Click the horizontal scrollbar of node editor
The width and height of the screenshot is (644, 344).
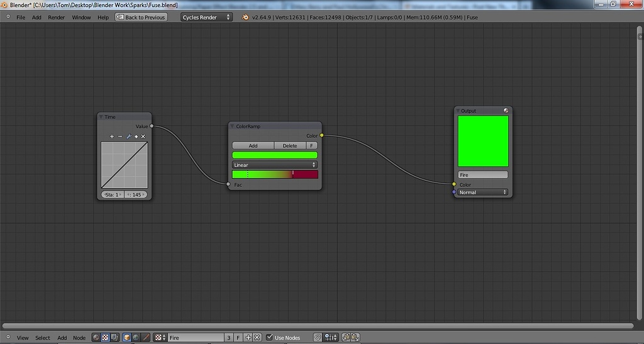[x=318, y=326]
